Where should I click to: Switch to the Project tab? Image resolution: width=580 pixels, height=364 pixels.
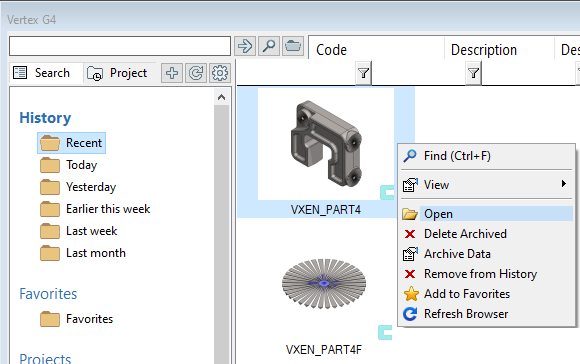(x=117, y=73)
